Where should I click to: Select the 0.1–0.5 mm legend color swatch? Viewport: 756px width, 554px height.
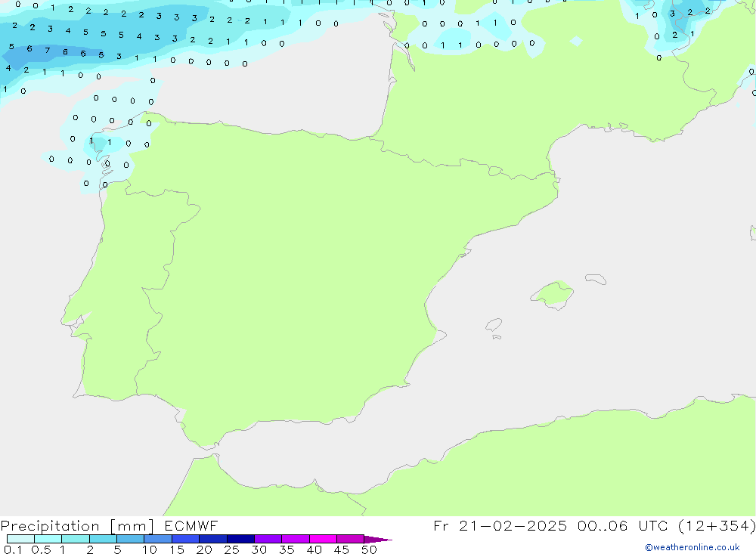tap(20, 539)
